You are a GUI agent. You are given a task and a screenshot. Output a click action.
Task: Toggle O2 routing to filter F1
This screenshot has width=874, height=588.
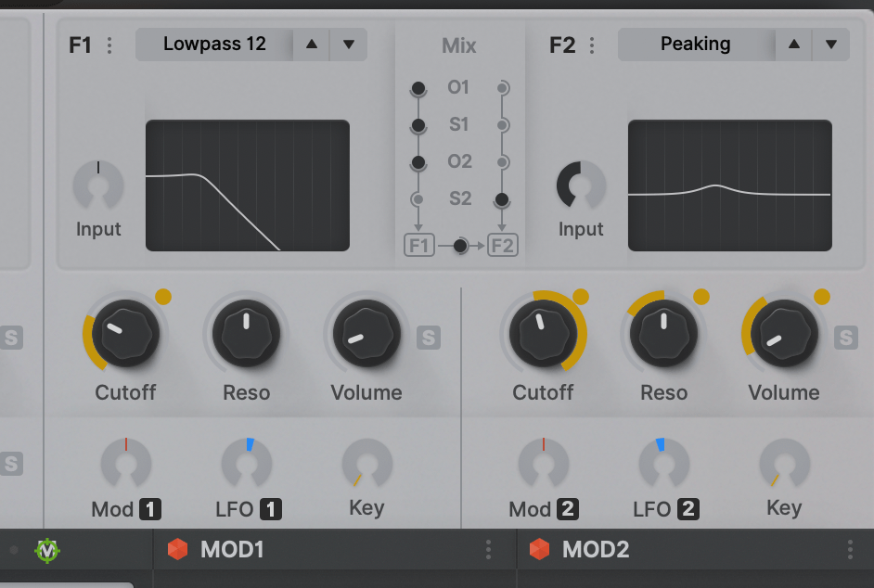(418, 162)
